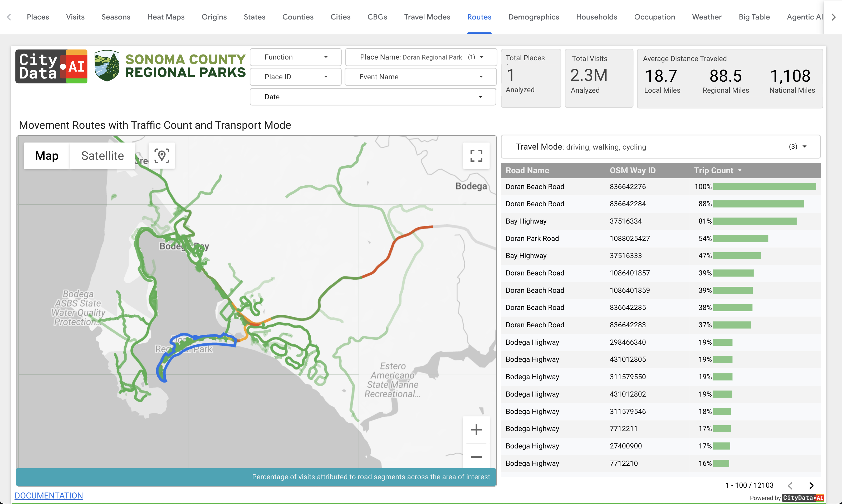Open the Event Name dropdown
842x504 pixels.
pyautogui.click(x=421, y=77)
